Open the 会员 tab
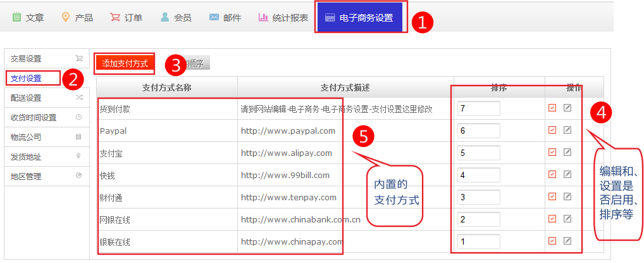 click(176, 18)
